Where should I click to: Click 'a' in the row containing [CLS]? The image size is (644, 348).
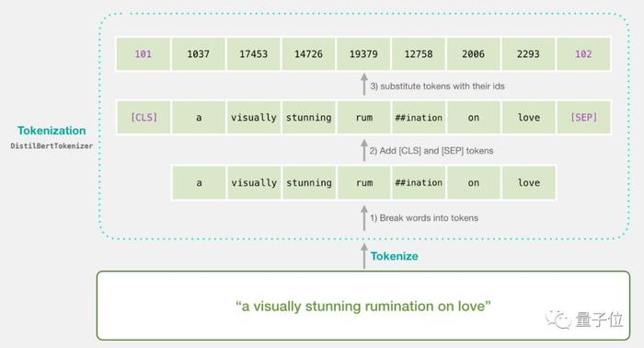click(x=199, y=118)
